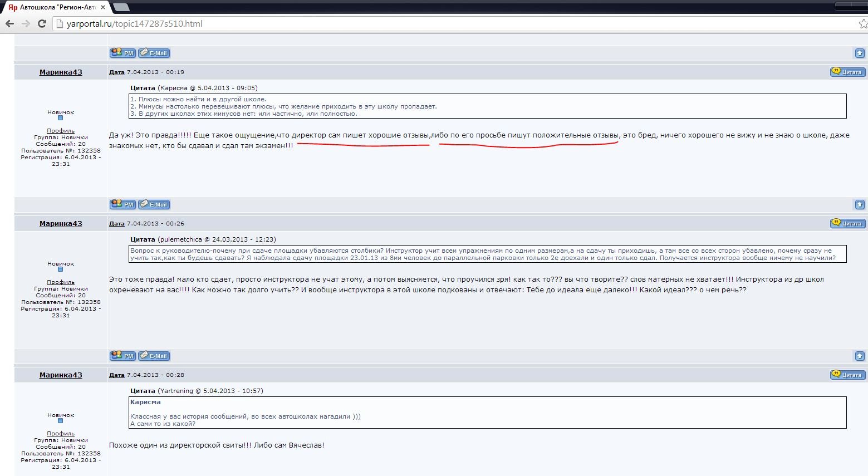Open Профиль link beside the 00:28 post

(61, 433)
